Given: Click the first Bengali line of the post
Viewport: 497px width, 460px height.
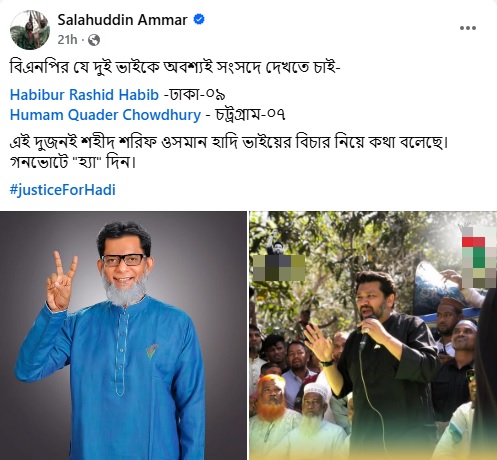Looking at the screenshot, I should (174, 67).
